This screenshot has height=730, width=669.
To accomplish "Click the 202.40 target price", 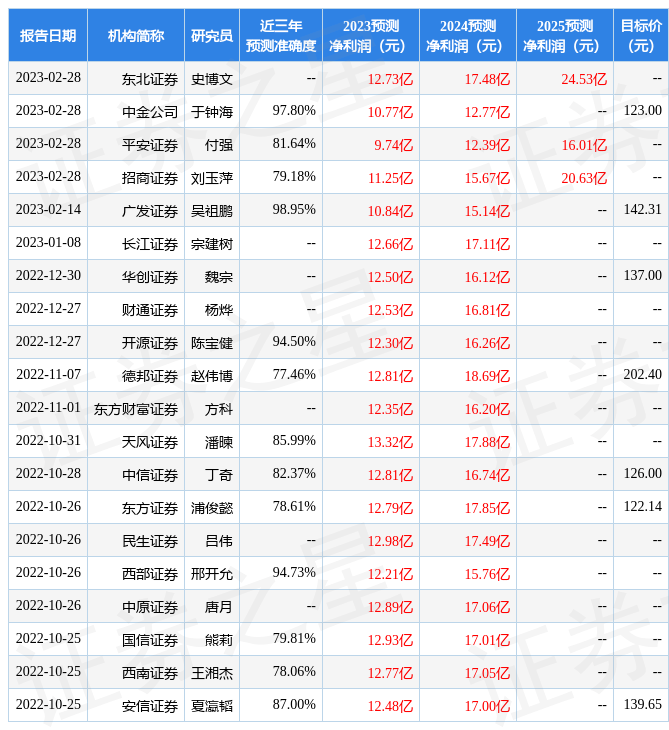I will pyautogui.click(x=642, y=374).
